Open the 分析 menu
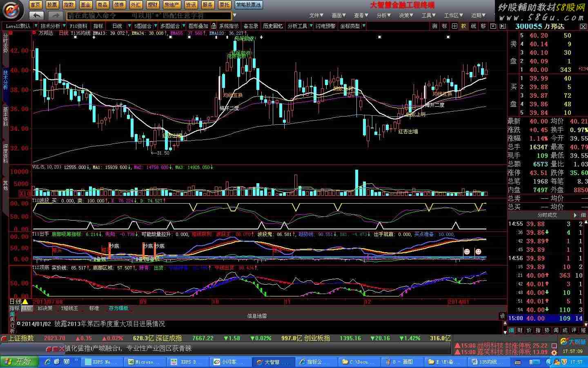This screenshot has height=368, width=588. click(x=384, y=16)
